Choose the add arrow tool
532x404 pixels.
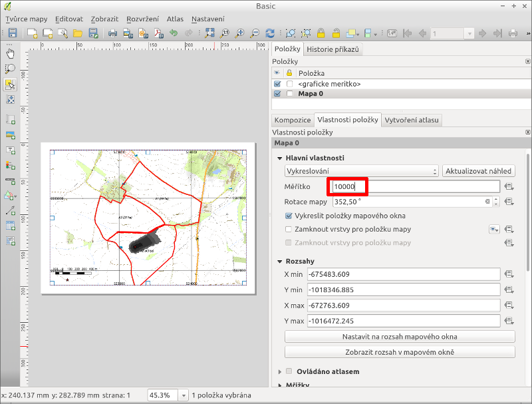(11, 210)
